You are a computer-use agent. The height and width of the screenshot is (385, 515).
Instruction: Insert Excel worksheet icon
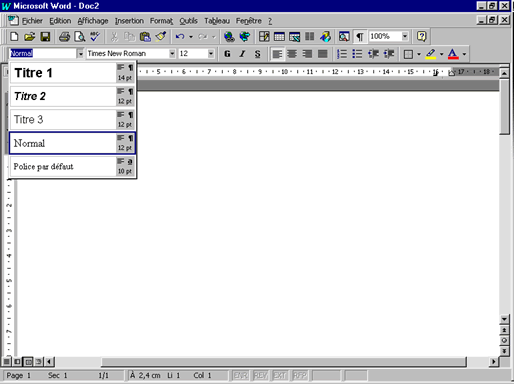coord(295,36)
